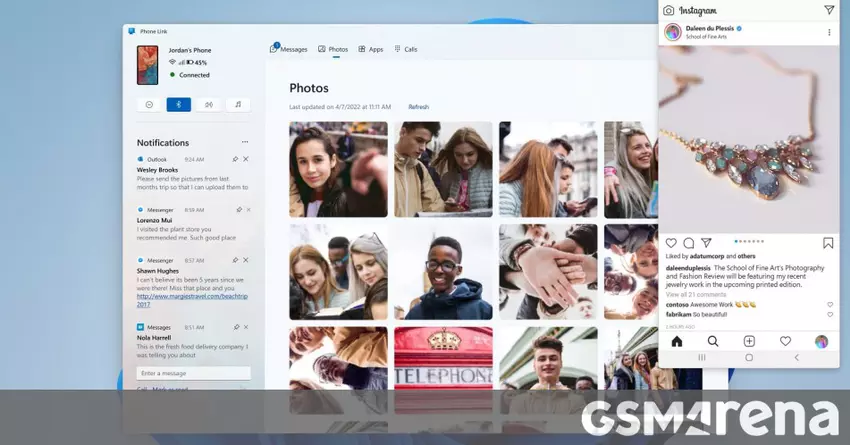Open post options three-dot menu in Instagram
Viewport: 850px width, 445px height.
click(829, 33)
